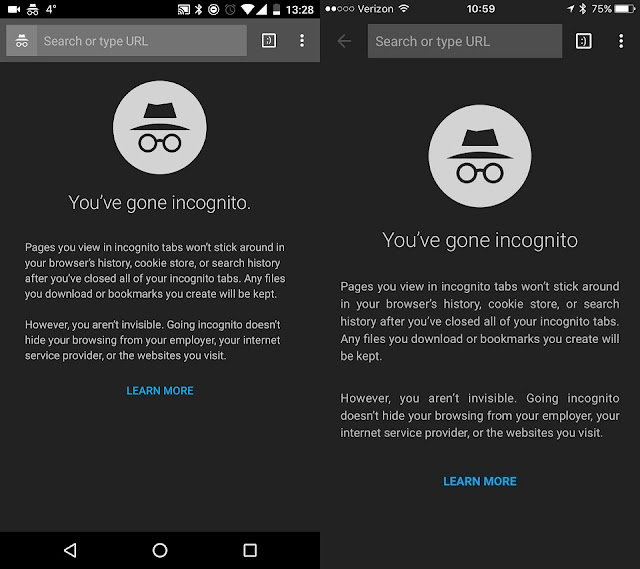The image size is (640, 569).
Task: Open the tab switcher in iOS Chrome
Action: (584, 41)
